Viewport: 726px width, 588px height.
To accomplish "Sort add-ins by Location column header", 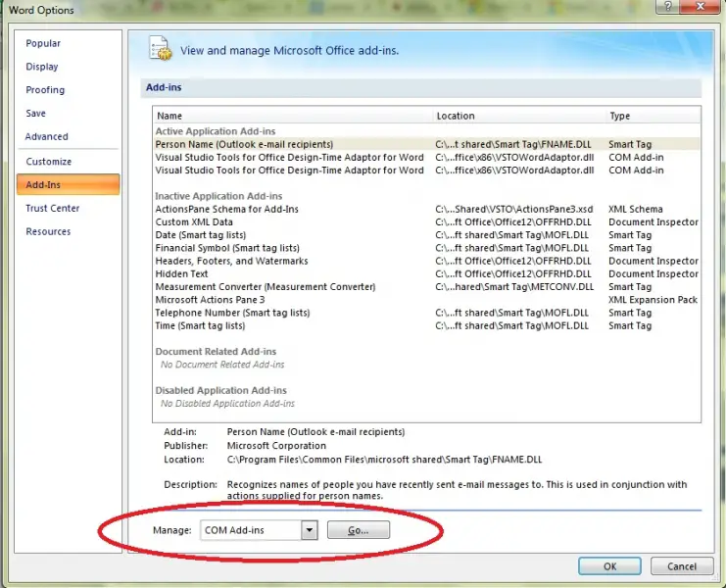I will click(x=519, y=116).
